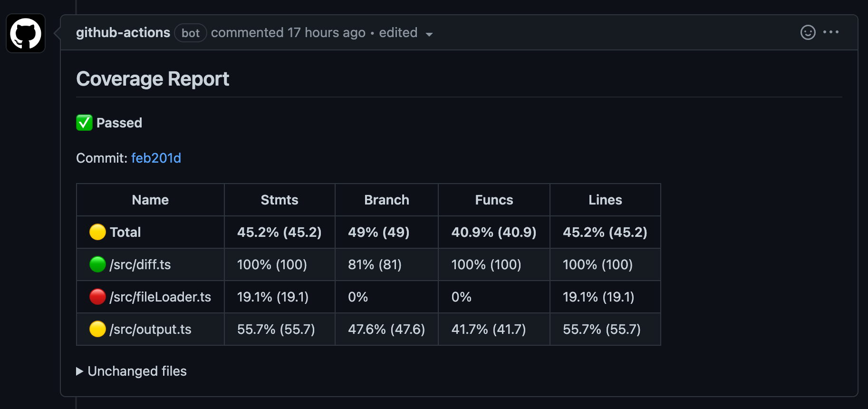Click Total Stmts value 45.2% (45.2)
The height and width of the screenshot is (409, 868).
280,232
